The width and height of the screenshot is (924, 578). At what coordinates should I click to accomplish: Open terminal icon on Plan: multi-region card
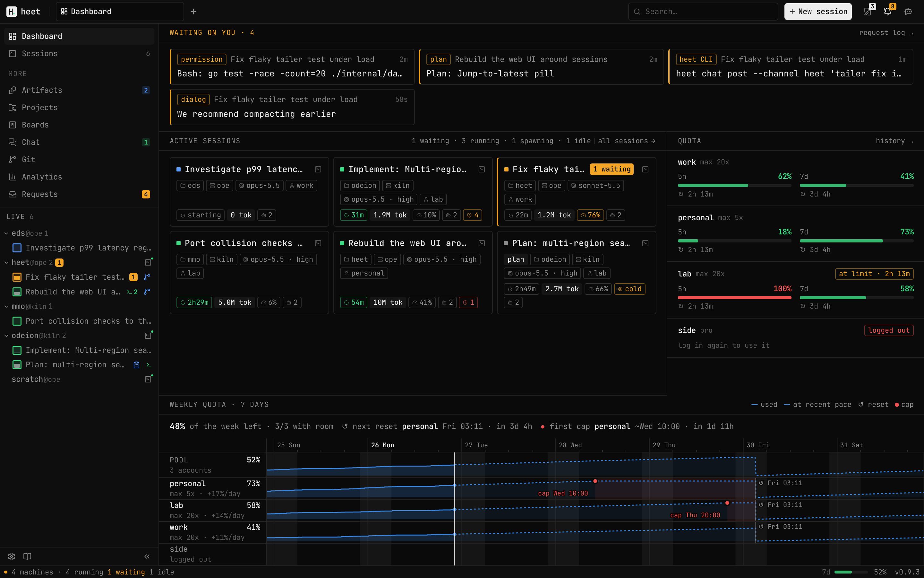pyautogui.click(x=645, y=243)
